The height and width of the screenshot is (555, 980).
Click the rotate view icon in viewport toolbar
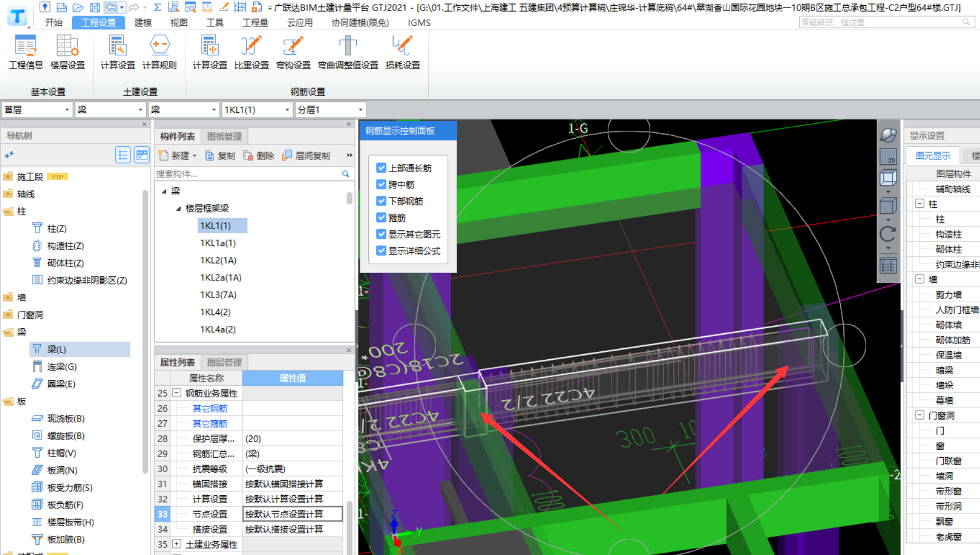coord(888,234)
